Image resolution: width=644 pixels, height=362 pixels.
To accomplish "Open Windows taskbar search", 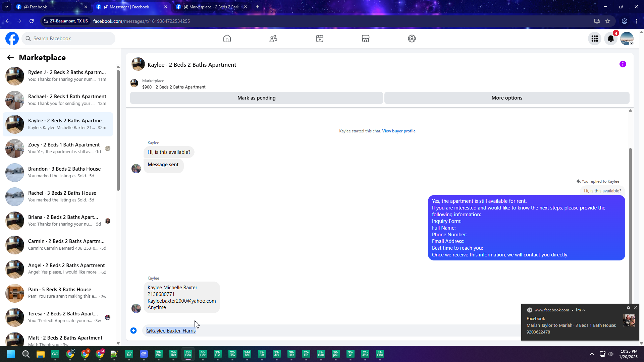I will 26,354.
